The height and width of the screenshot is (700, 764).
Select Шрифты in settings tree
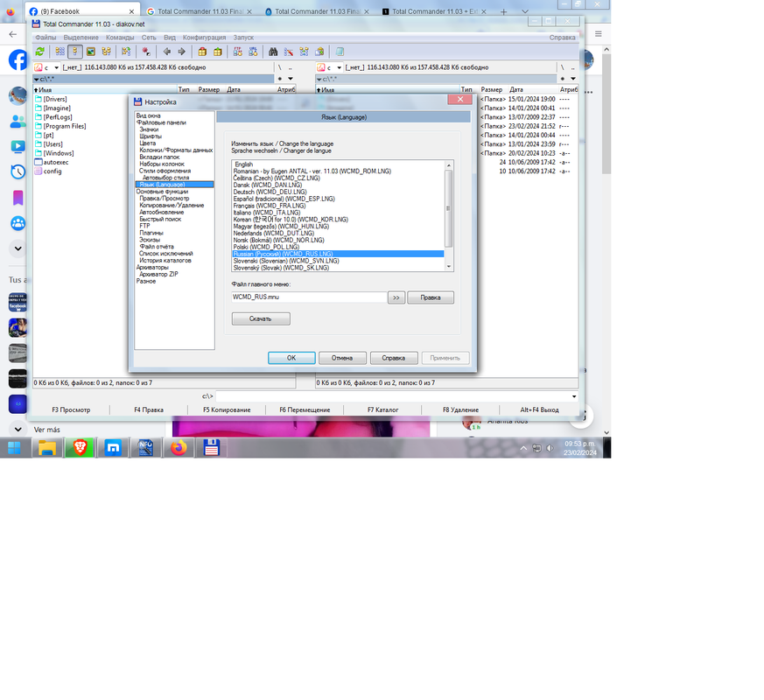[x=150, y=136]
